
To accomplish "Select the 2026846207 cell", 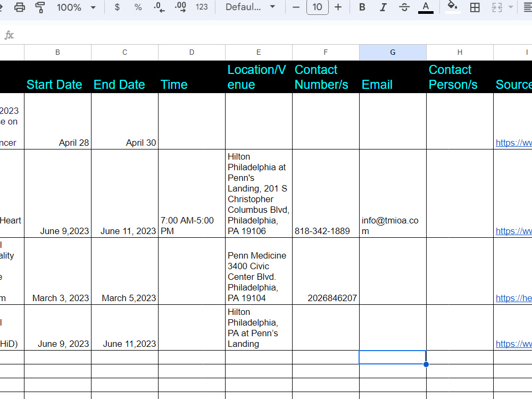I will click(x=326, y=271).
